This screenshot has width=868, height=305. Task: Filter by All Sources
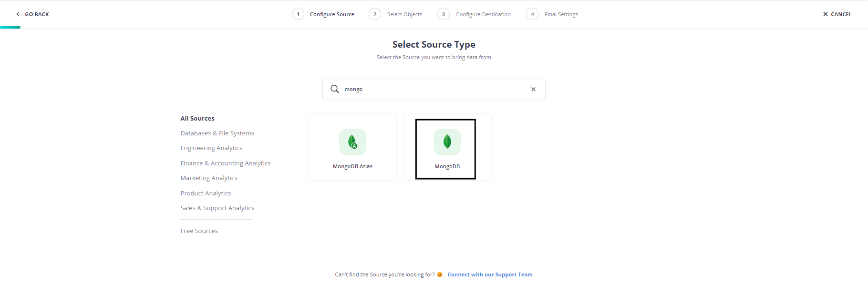[197, 118]
